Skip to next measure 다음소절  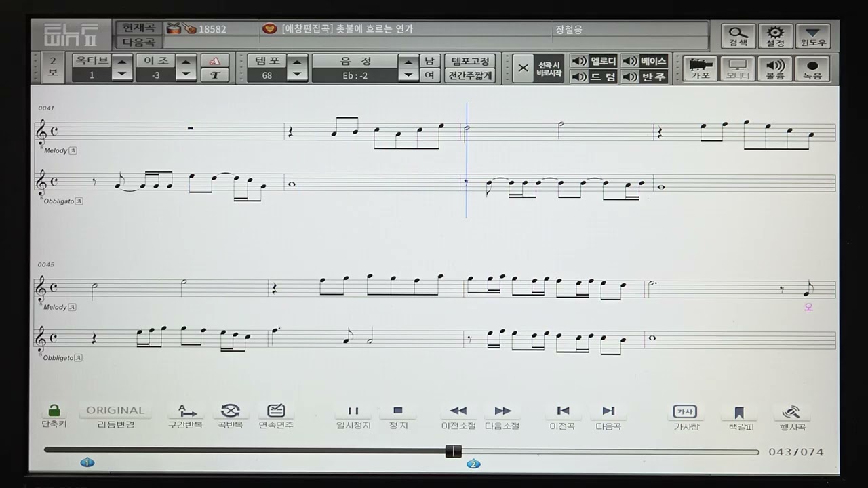502,416
